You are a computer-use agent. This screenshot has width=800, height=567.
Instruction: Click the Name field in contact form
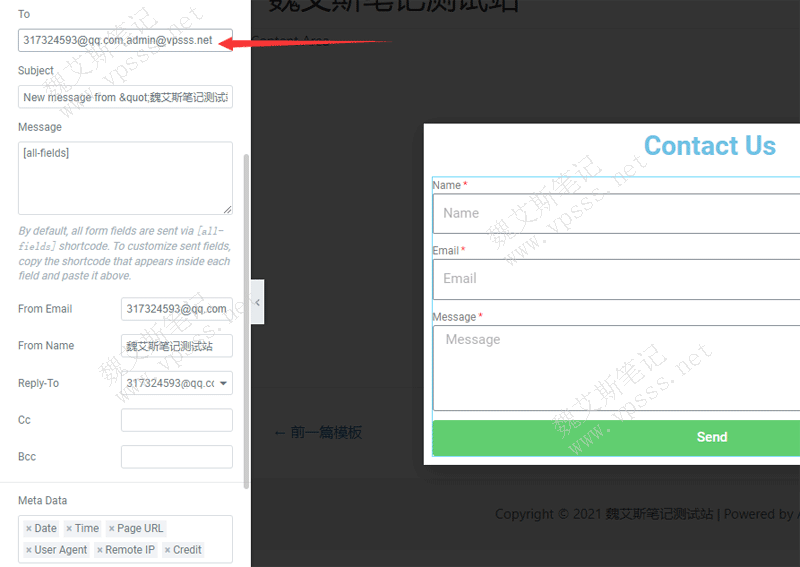coord(615,213)
